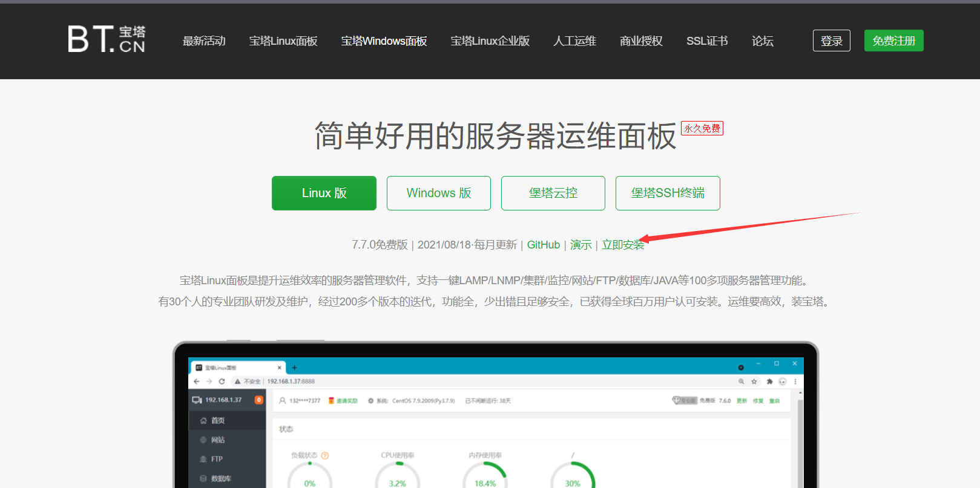This screenshot has height=488, width=980.
Task: Click the 永久免费 badge
Action: (x=702, y=128)
